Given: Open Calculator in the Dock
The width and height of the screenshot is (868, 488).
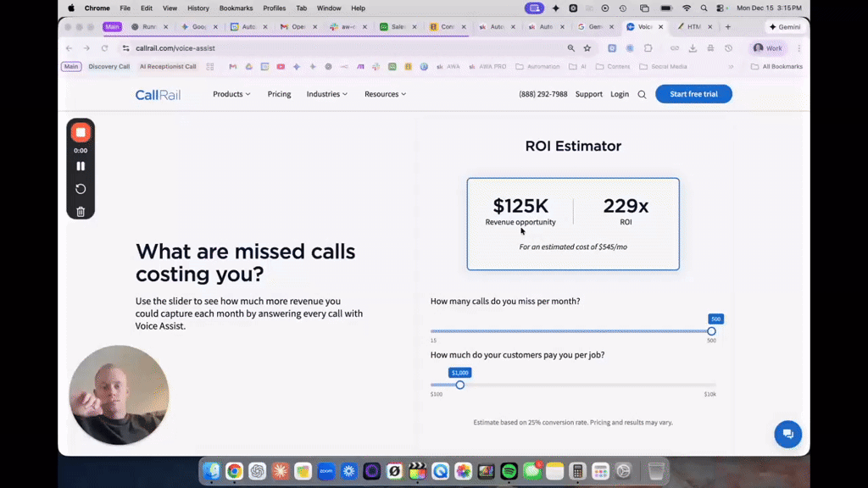Looking at the screenshot, I should coord(577,471).
